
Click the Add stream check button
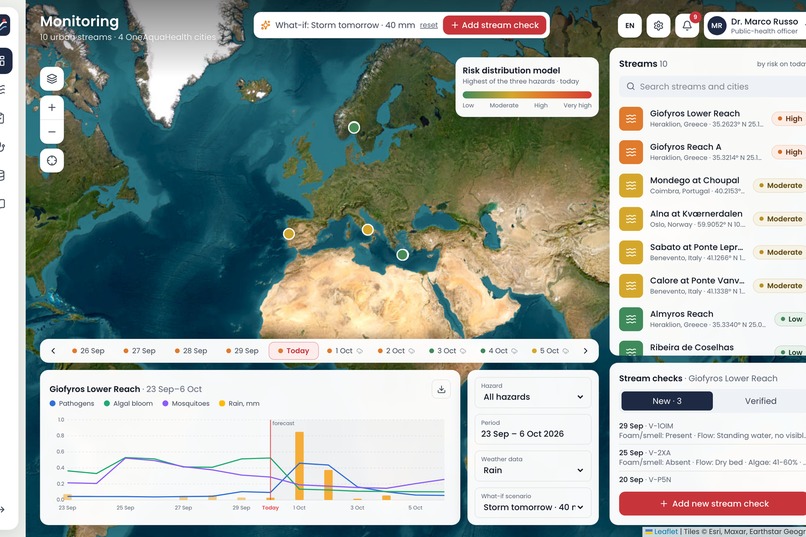[x=494, y=25]
